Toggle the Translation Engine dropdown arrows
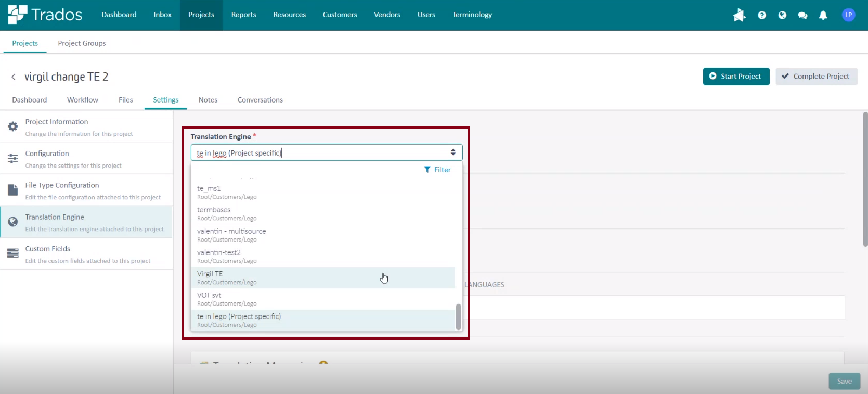868x394 pixels. pyautogui.click(x=453, y=152)
